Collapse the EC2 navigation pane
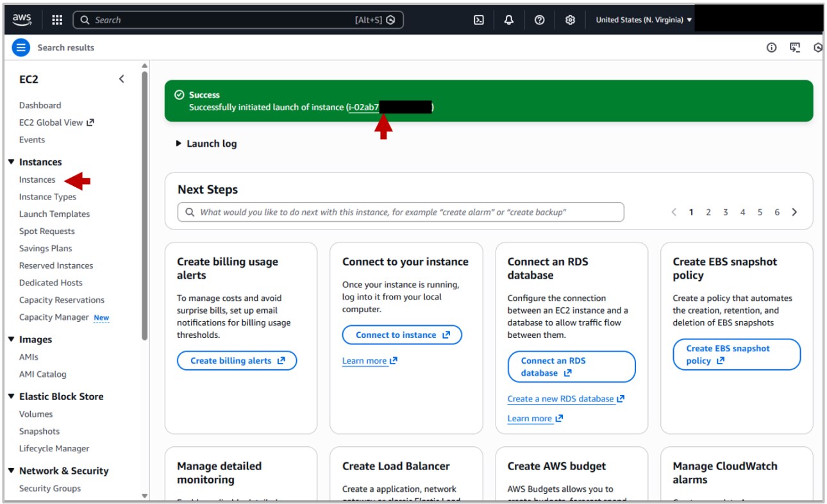This screenshot has height=504, width=827. [122, 78]
